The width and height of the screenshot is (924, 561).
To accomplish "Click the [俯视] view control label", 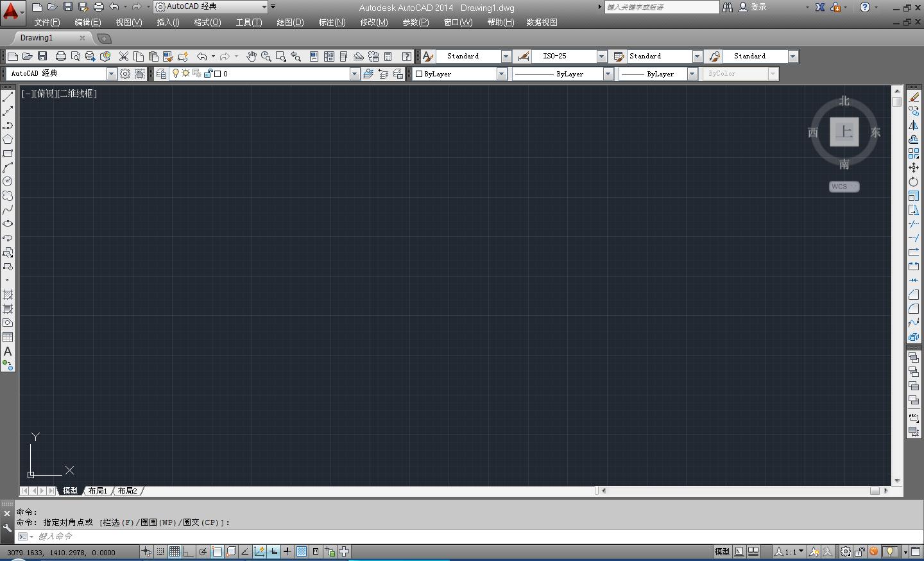I will point(46,94).
